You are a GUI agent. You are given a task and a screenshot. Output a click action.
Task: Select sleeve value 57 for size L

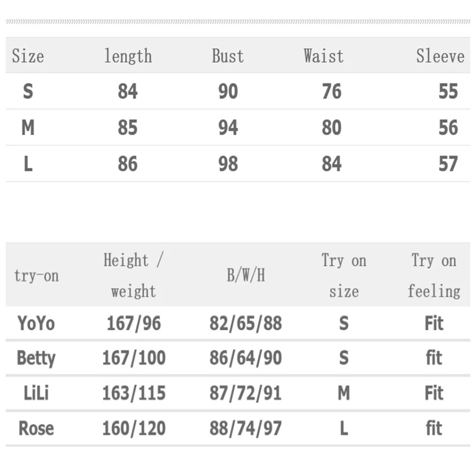[x=448, y=164]
